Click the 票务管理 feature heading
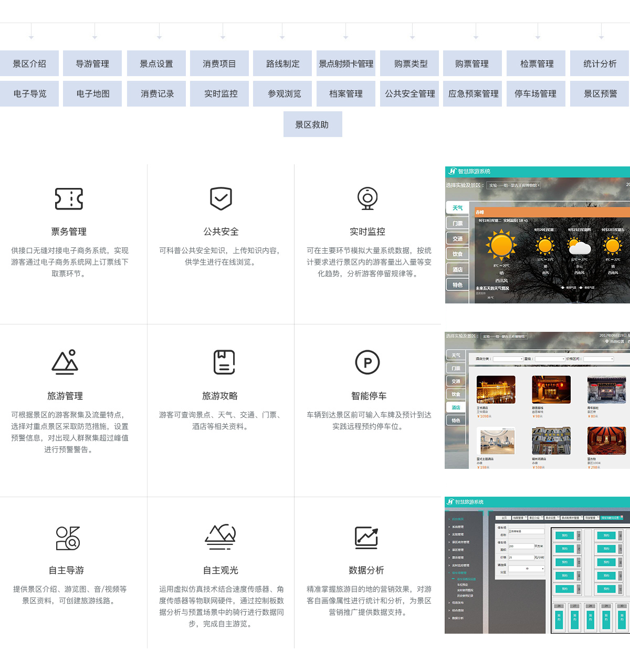630x672 pixels. (x=69, y=232)
